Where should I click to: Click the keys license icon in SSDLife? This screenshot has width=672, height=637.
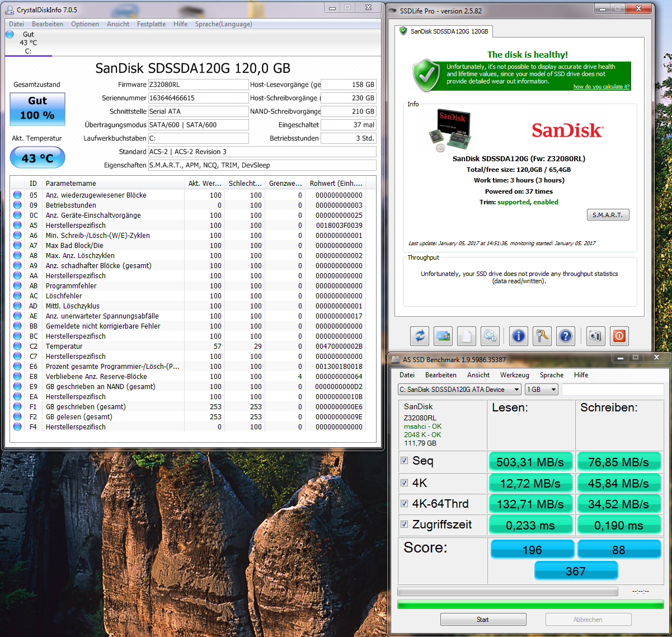coord(542,336)
